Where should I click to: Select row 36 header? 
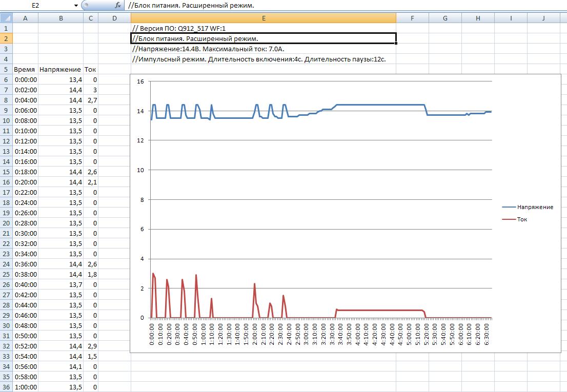pyautogui.click(x=6, y=387)
